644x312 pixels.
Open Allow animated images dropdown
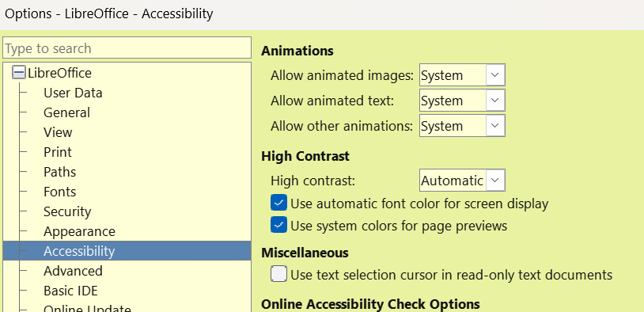tap(462, 75)
